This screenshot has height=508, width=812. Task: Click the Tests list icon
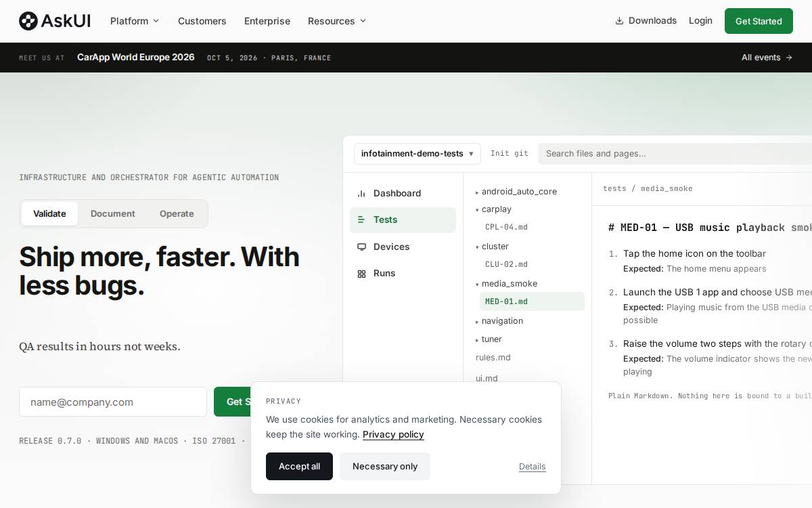point(361,219)
